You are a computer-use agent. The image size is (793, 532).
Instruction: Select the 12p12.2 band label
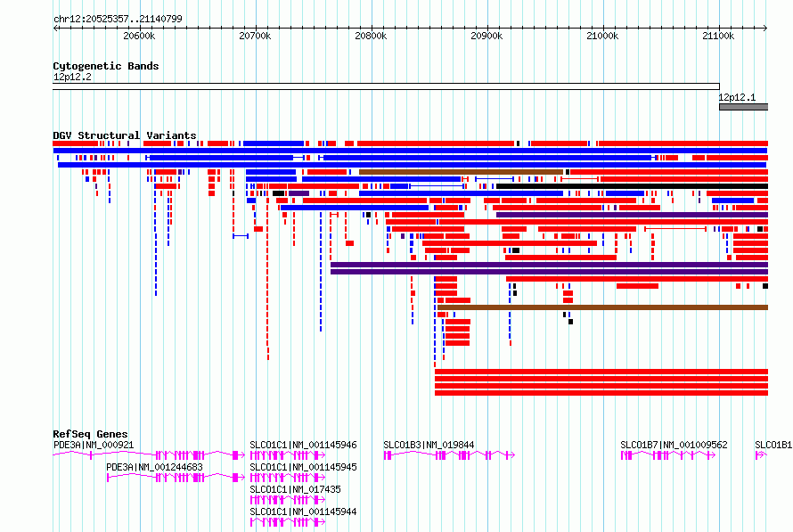(72, 77)
